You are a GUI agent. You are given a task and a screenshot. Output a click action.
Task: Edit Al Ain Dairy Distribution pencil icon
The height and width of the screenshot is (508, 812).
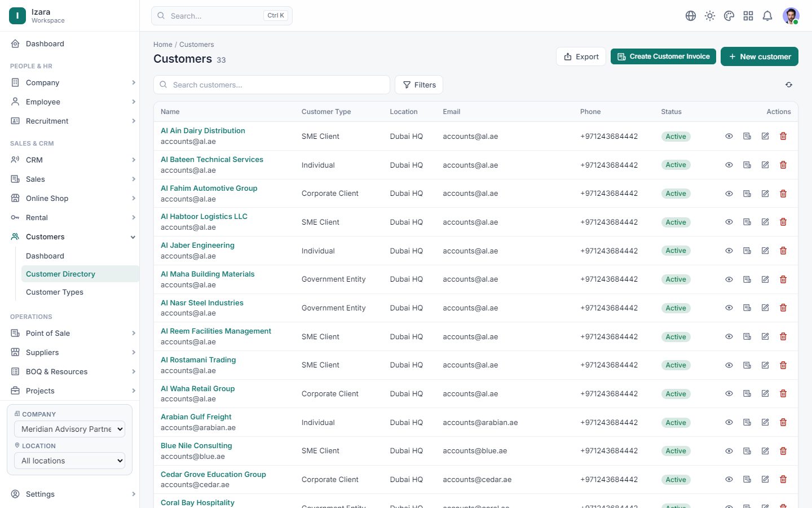point(765,136)
